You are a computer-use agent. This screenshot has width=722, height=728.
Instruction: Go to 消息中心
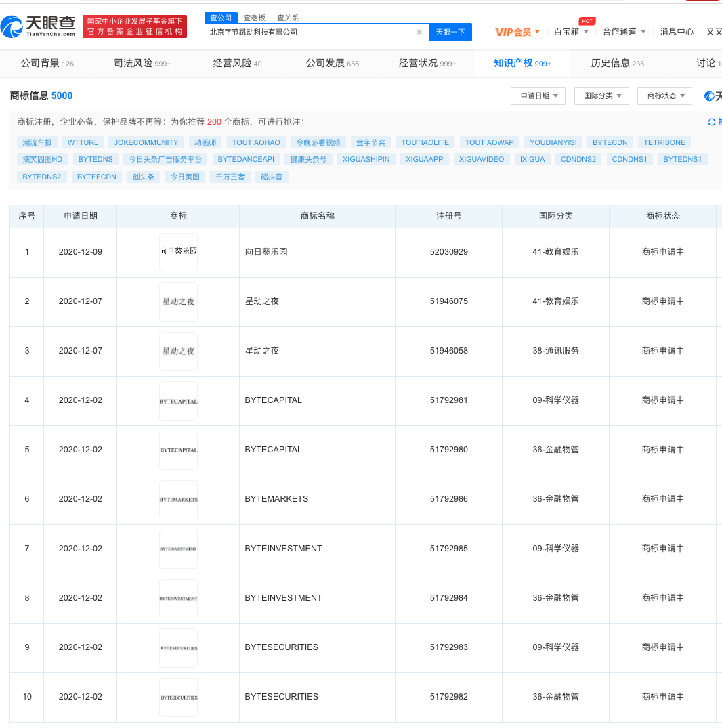(677, 32)
